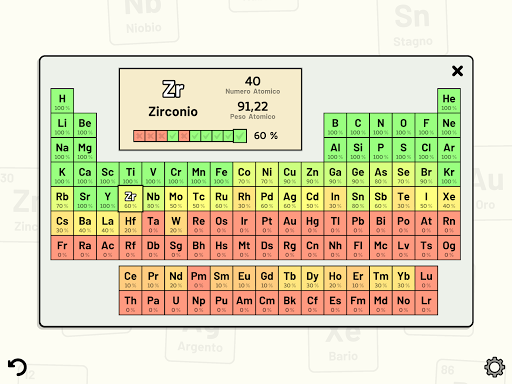Choose the Cl element tile
Screen dimensions: 512x384
426,150
